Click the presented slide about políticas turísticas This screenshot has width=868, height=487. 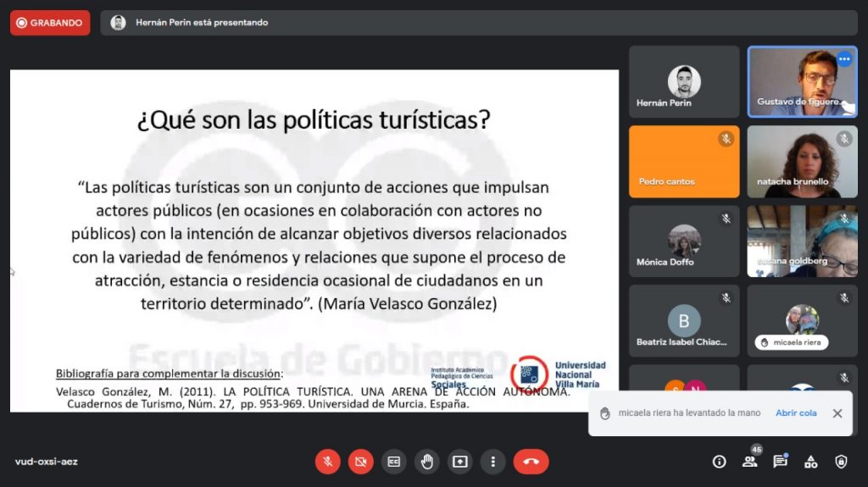[314, 241]
